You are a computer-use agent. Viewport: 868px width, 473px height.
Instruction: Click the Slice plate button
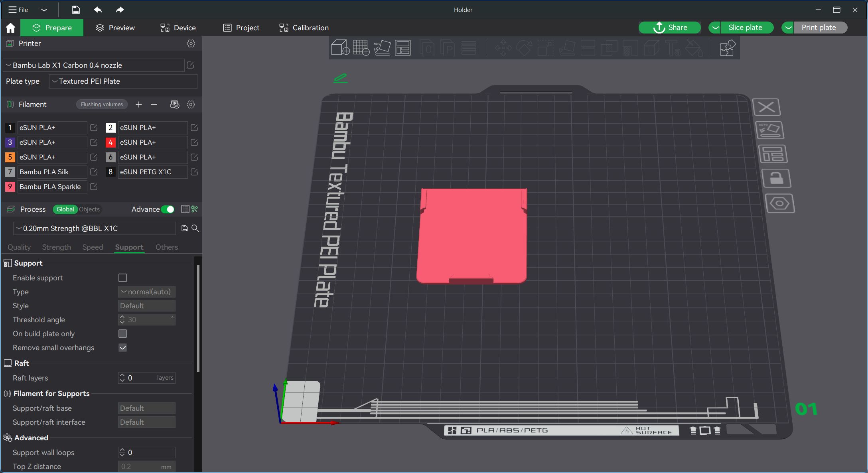(747, 28)
